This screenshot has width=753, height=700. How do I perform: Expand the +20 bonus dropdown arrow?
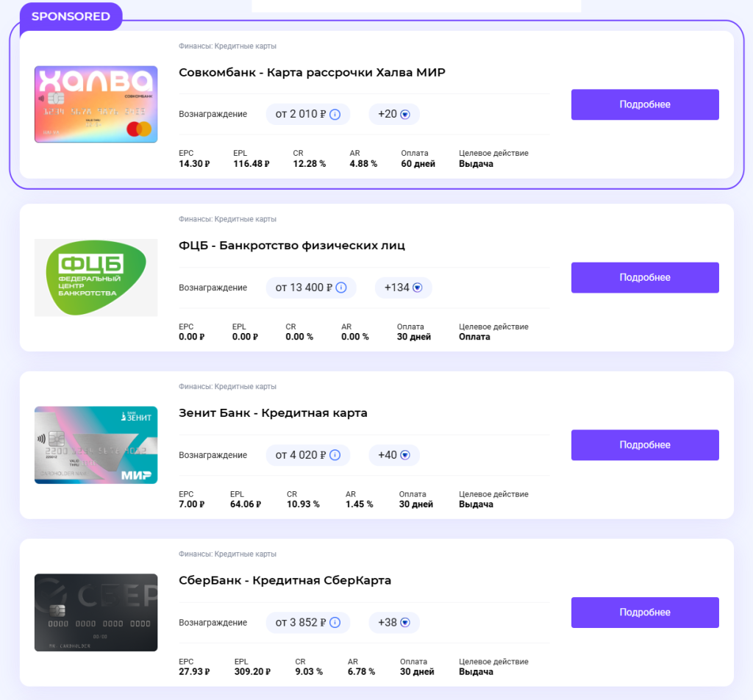coord(405,114)
